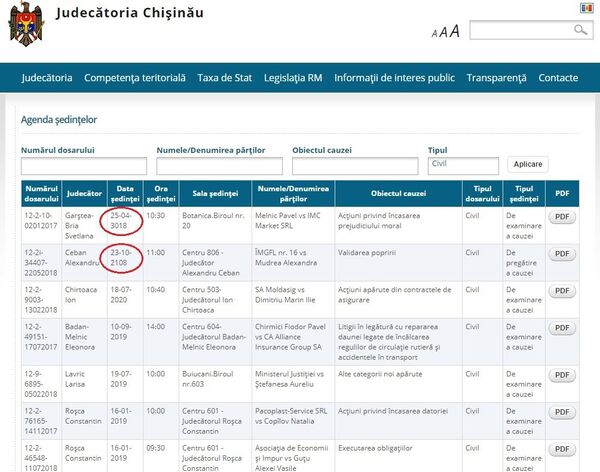Set largest font size letter A
Image resolution: width=600 pixels, height=472 pixels.
(x=454, y=31)
